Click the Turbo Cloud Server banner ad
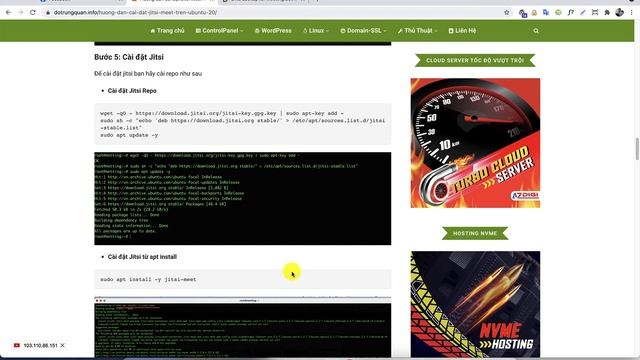640x360 pixels. tap(475, 143)
